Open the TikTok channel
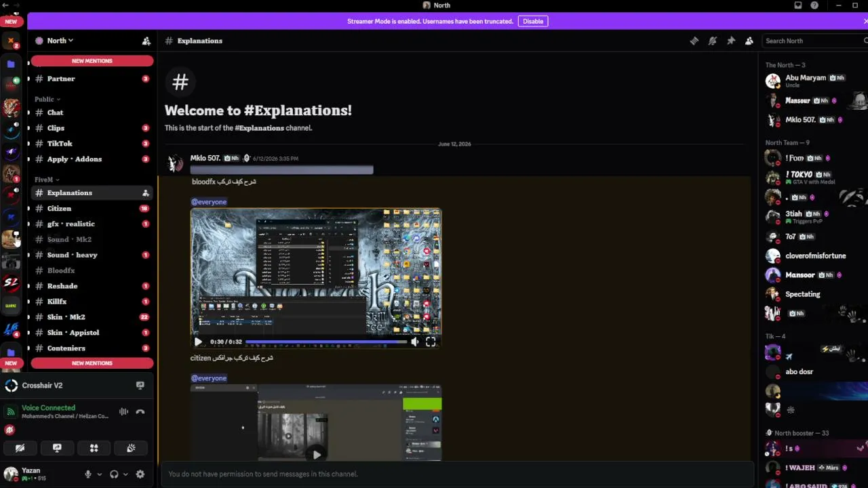This screenshot has width=868, height=488. click(92, 144)
